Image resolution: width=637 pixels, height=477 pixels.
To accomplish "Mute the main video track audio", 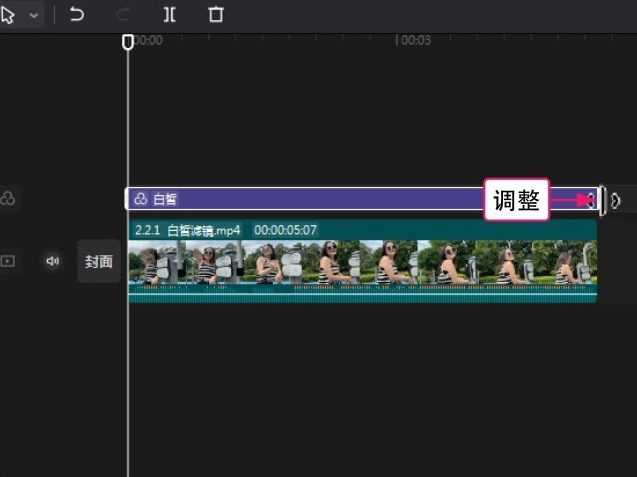I will tap(52, 261).
